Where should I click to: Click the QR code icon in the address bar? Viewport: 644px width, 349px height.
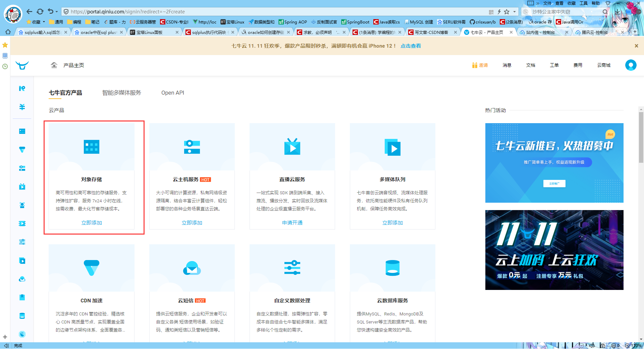coord(491,11)
